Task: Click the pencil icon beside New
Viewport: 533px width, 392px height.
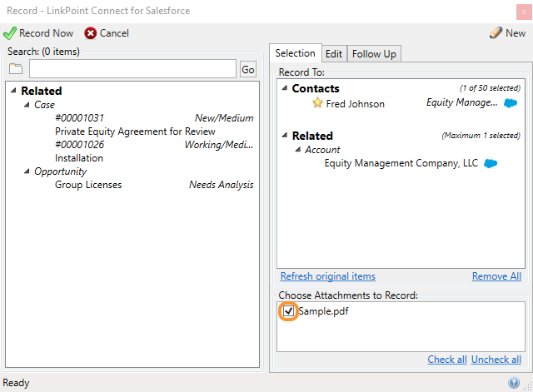Action: [496, 32]
